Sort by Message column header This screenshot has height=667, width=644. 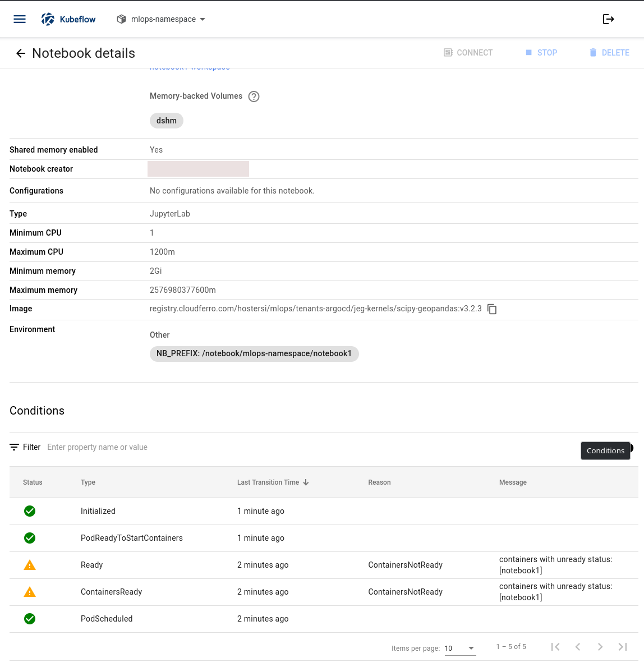(513, 482)
